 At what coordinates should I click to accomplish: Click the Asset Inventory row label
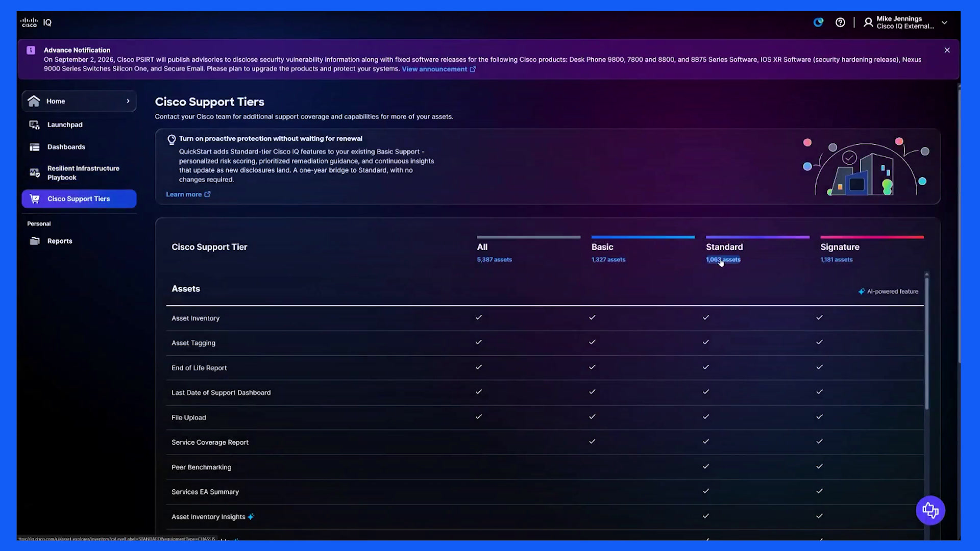pos(195,318)
